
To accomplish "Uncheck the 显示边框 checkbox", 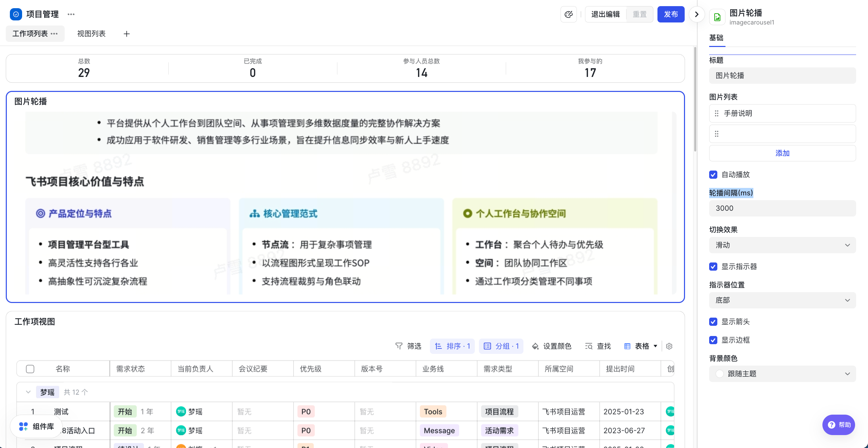I will 713,340.
